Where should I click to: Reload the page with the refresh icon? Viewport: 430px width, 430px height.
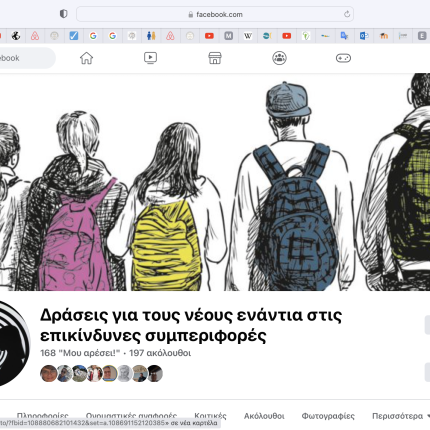pyautogui.click(x=347, y=14)
